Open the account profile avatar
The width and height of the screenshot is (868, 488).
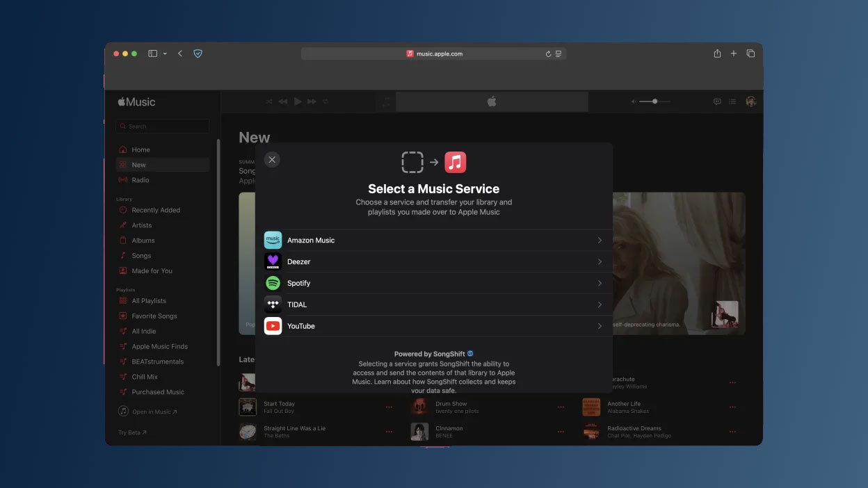point(750,101)
